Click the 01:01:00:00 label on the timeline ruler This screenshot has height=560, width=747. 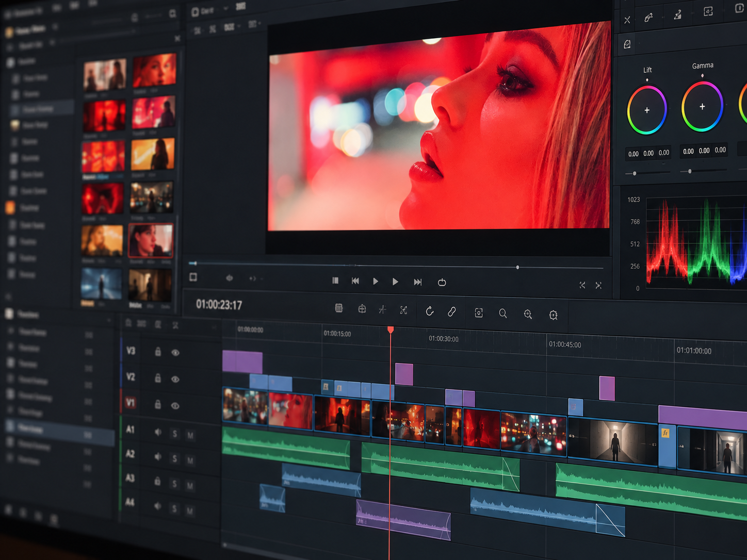coord(694,351)
